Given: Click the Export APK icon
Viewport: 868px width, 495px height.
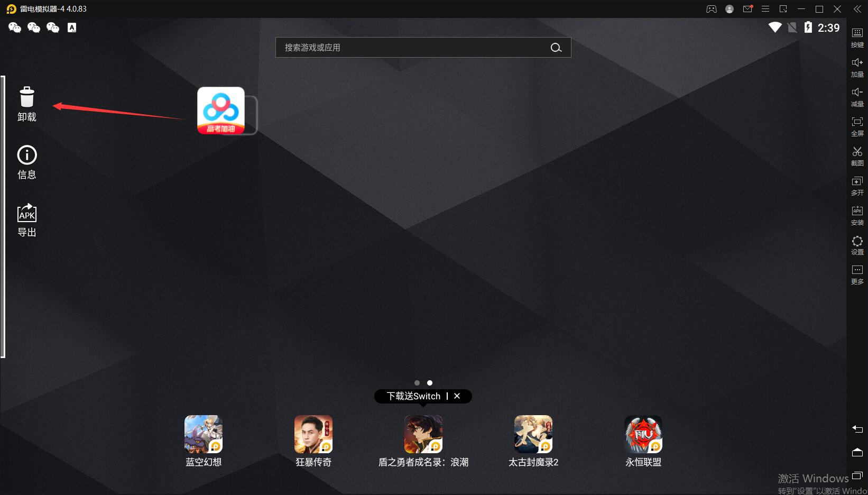Looking at the screenshot, I should [27, 213].
